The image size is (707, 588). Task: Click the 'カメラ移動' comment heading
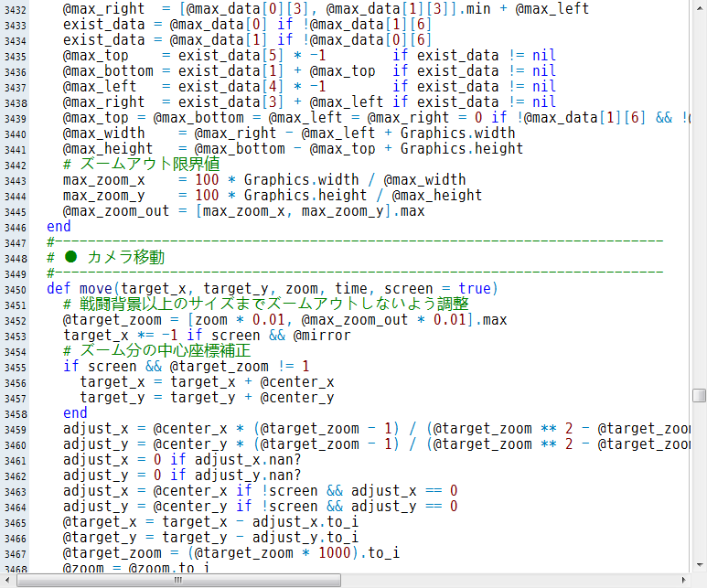click(x=126, y=258)
